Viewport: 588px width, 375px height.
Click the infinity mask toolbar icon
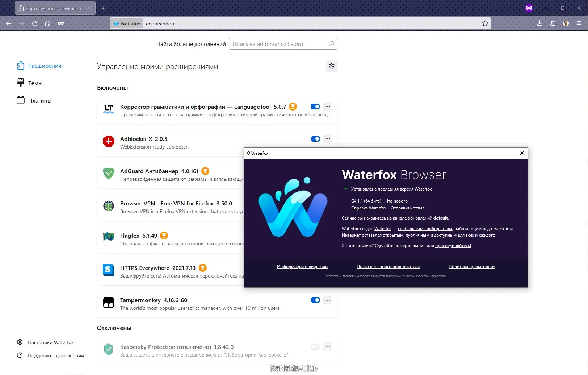click(x=61, y=24)
